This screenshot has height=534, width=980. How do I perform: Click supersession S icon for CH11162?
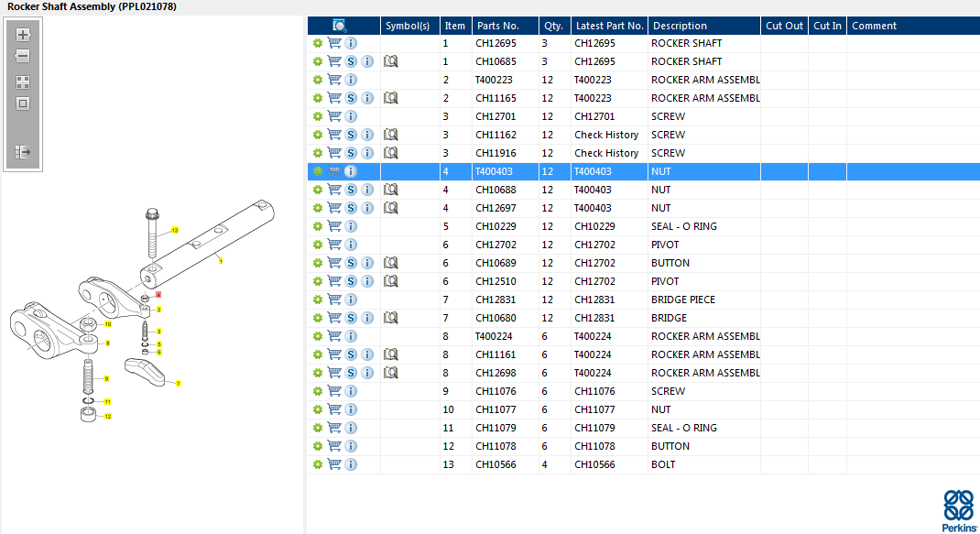352,135
